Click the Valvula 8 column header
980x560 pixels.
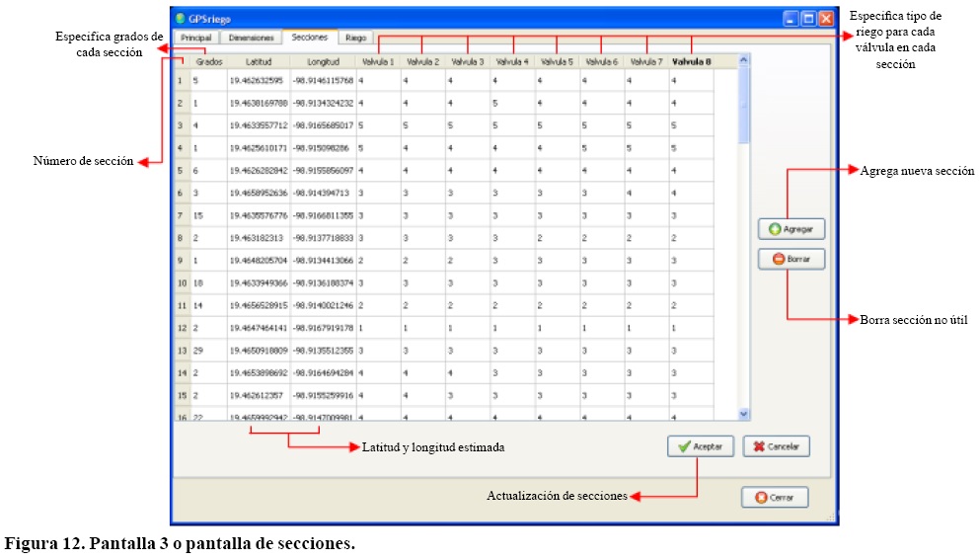[691, 61]
